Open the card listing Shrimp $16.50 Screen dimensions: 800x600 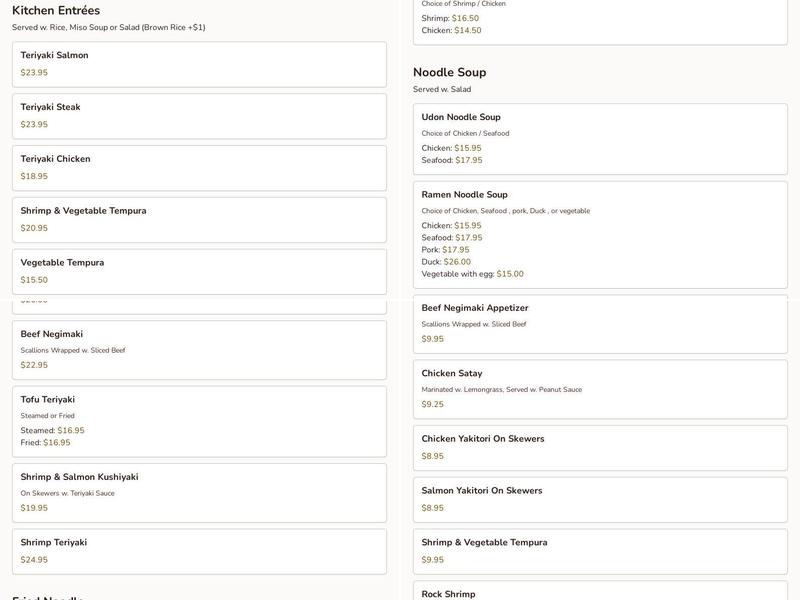click(x=600, y=22)
